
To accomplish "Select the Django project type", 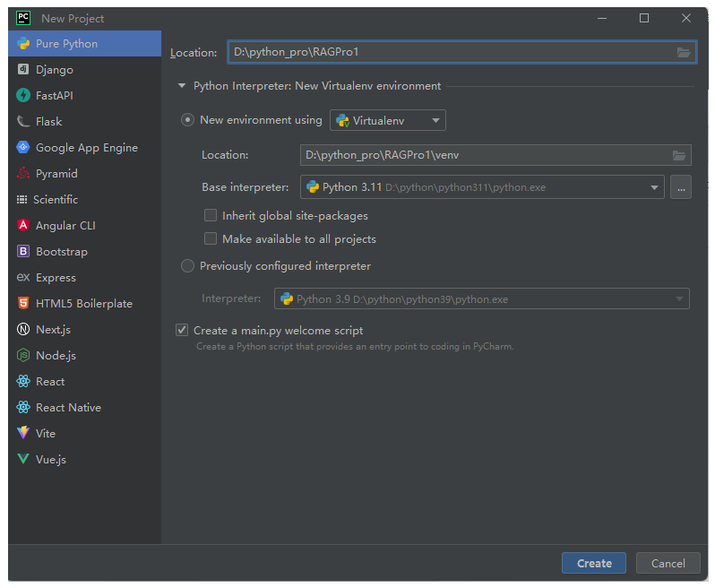I will click(85, 69).
